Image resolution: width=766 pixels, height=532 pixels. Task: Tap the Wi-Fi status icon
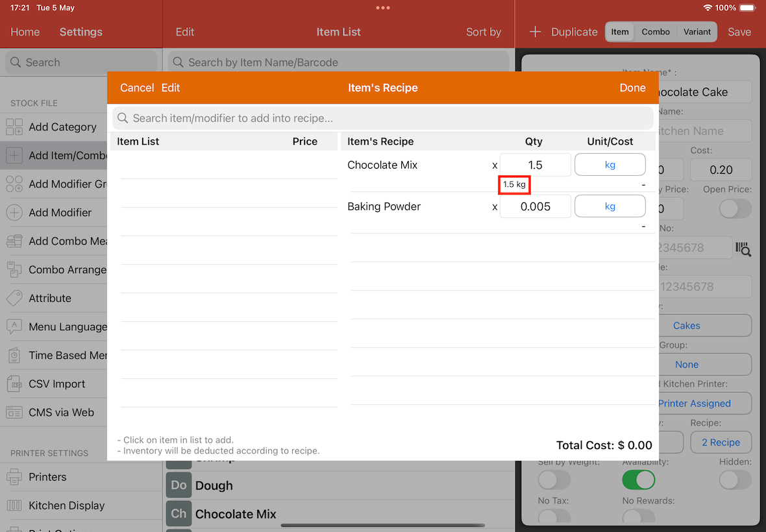coord(707,8)
